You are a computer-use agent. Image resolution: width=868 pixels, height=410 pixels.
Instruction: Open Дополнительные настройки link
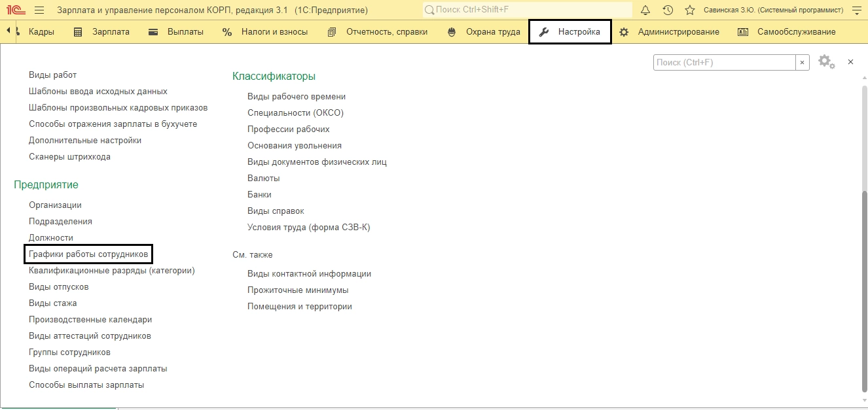pos(85,141)
